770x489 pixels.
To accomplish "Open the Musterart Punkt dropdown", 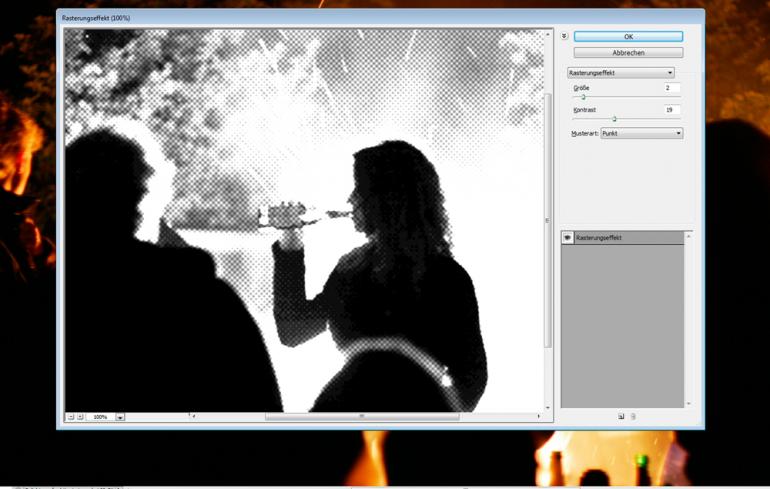I will click(641, 133).
